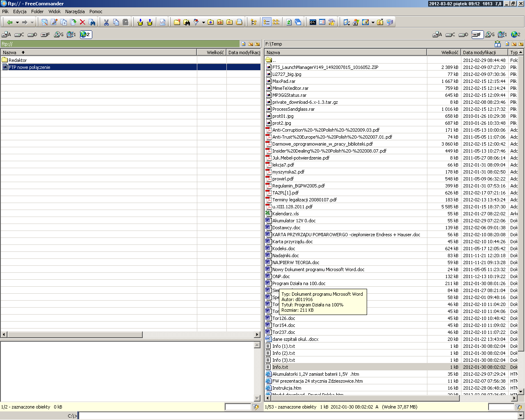Screen dimensions: 525x420
Task: Select drive F in right panel
Action: 477,34
